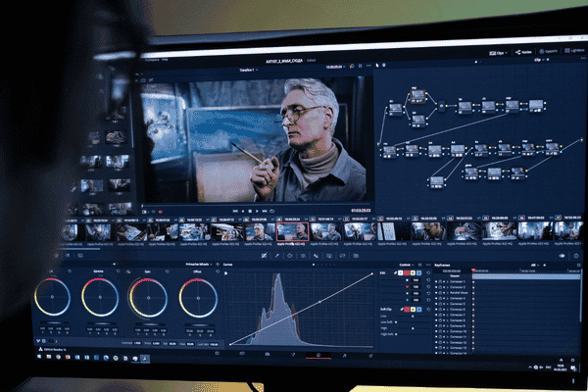Pause playback with the stop button
The height and width of the screenshot is (392, 588).
coord(250,212)
